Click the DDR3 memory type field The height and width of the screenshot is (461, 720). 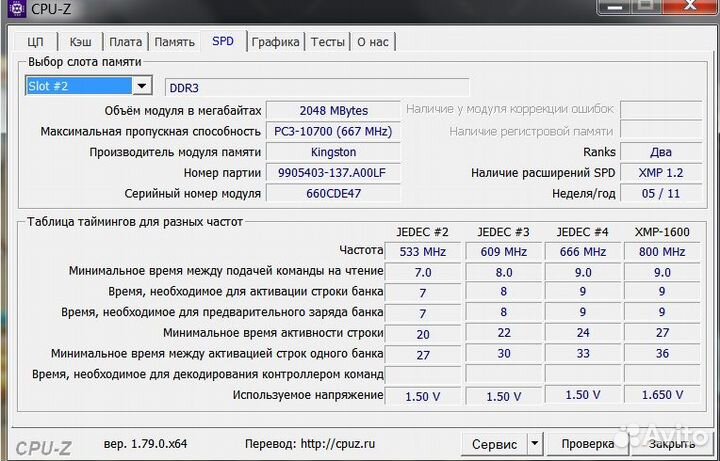tap(317, 87)
